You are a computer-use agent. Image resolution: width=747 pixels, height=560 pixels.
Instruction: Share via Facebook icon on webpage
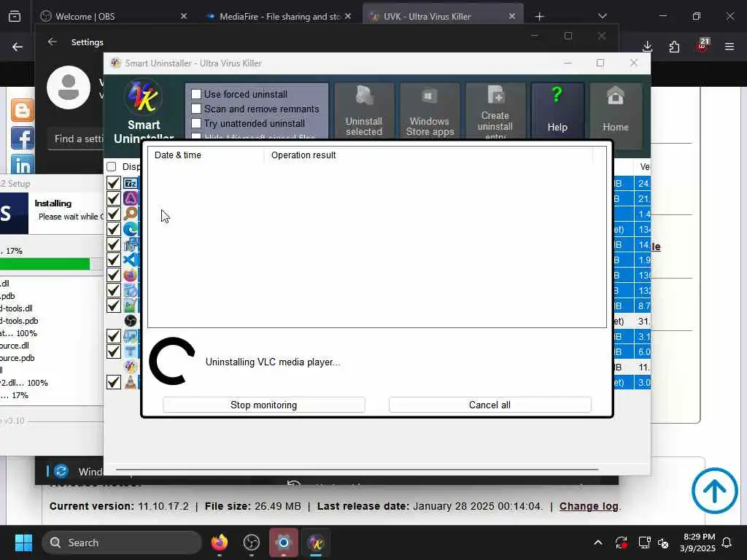tap(22, 138)
